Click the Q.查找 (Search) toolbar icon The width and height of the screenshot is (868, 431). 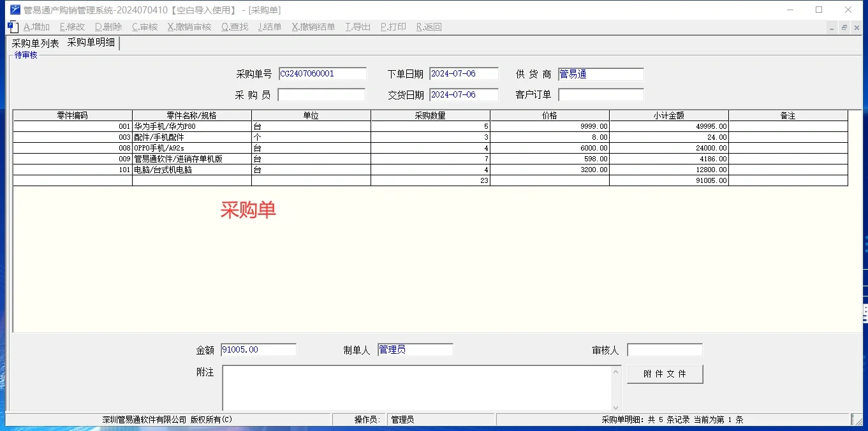[236, 27]
